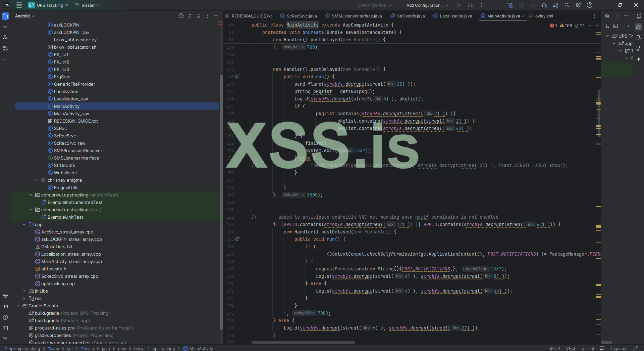
Task: Go to previous highlighted error arrow
Action: [x=590, y=26]
